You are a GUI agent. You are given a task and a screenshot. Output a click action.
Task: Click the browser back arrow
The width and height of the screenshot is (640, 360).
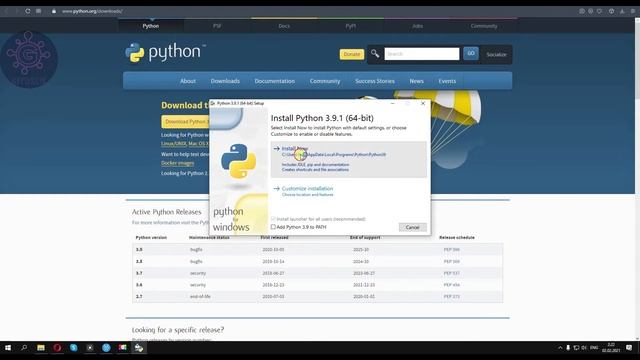point(6,11)
